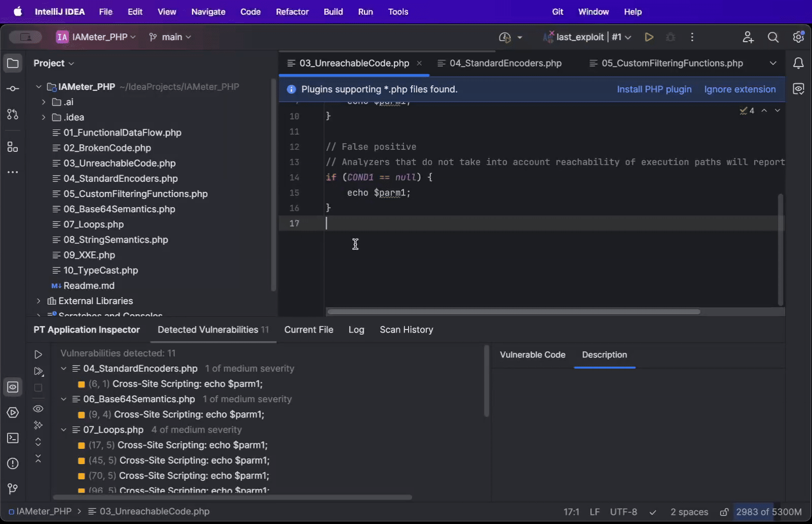Viewport: 812px width, 524px height.
Task: Collapse 07_Loops.php vulnerability group
Action: (x=63, y=430)
